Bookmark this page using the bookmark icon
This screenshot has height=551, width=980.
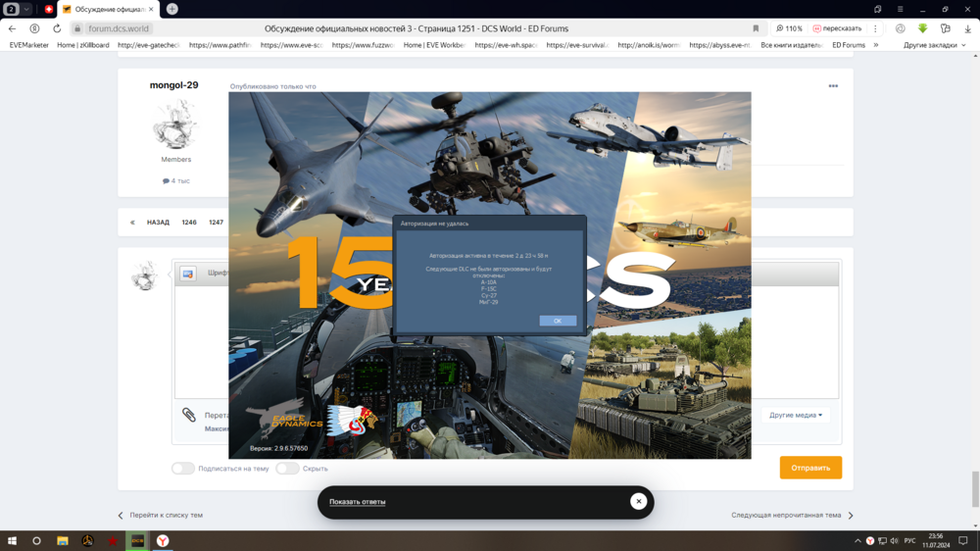[x=756, y=28]
